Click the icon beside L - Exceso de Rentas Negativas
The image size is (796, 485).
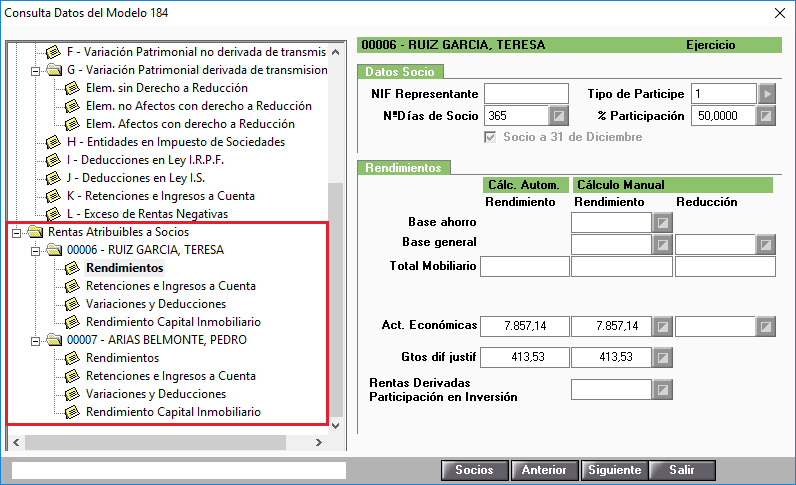pyautogui.click(x=53, y=214)
